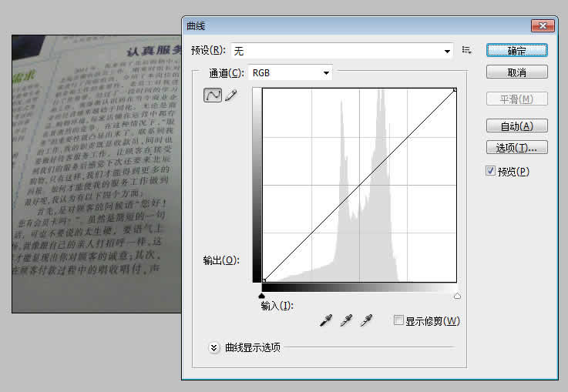Select the edit-points curve tool

pos(211,96)
